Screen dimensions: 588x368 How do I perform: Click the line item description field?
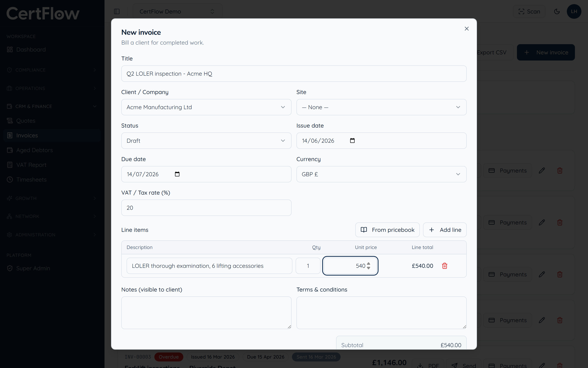click(209, 266)
